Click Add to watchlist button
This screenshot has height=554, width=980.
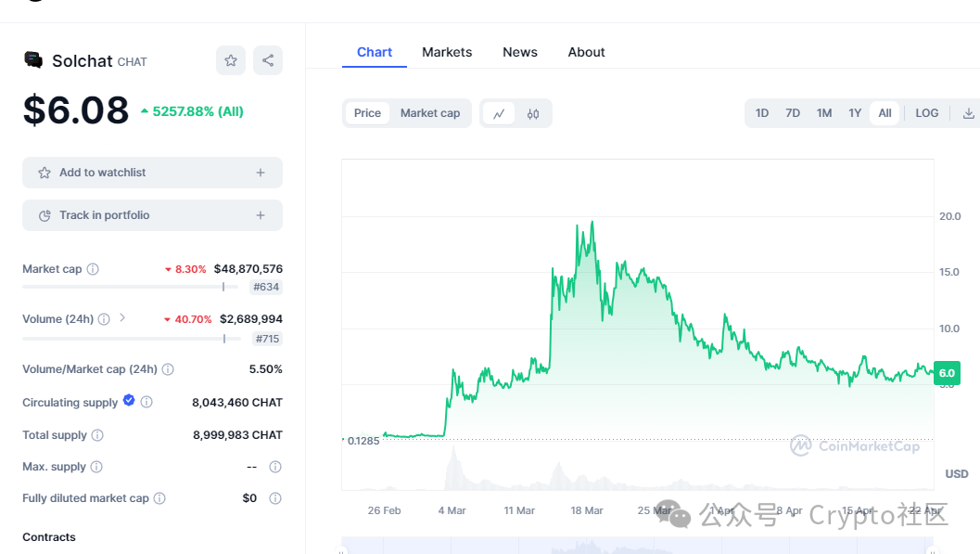152,173
